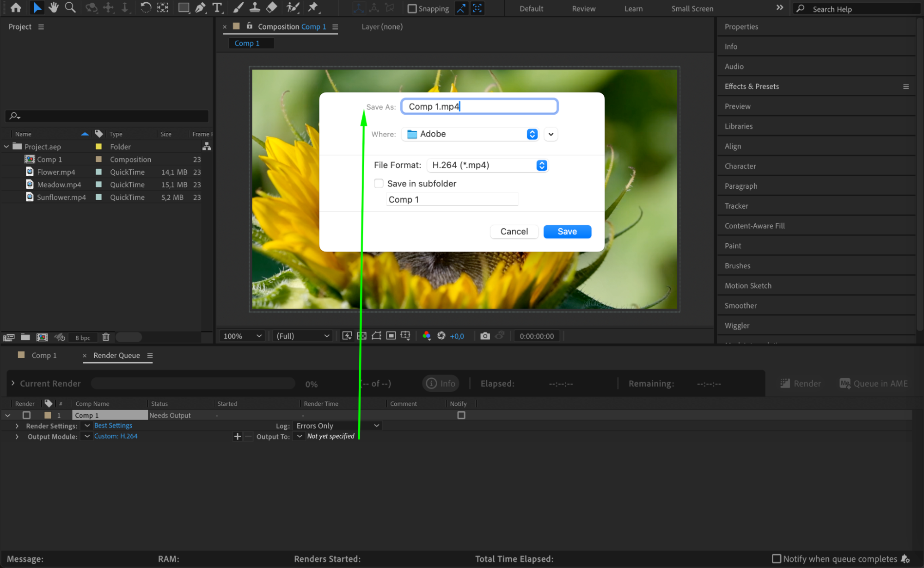Screen dimensions: 924x568
Task: Click the Comp 1 label color swatch in Project panel
Action: point(98,159)
